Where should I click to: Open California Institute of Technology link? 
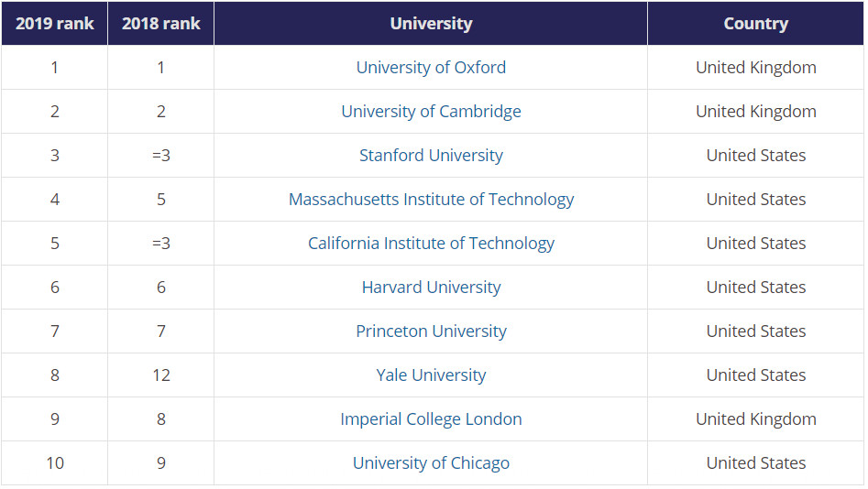431,244
